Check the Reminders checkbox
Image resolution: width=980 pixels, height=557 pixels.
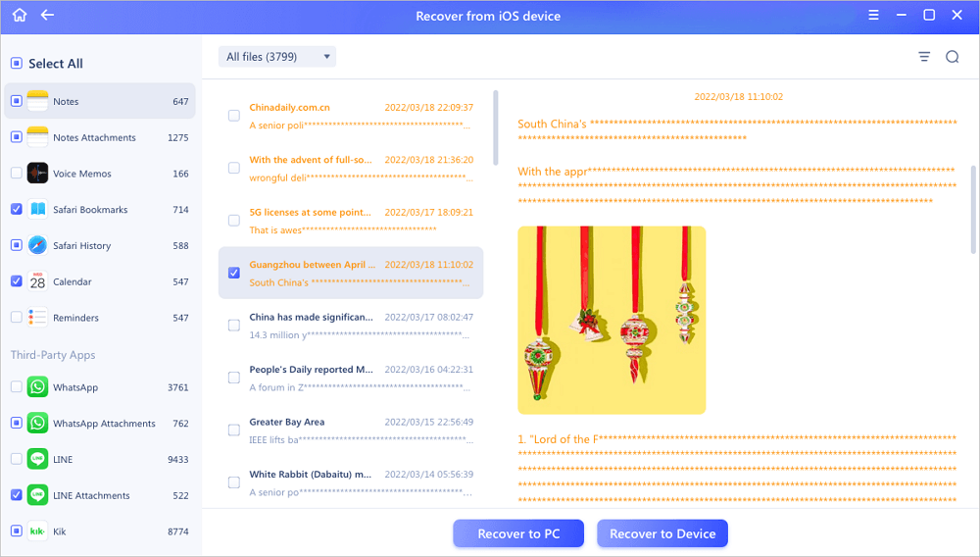point(17,317)
